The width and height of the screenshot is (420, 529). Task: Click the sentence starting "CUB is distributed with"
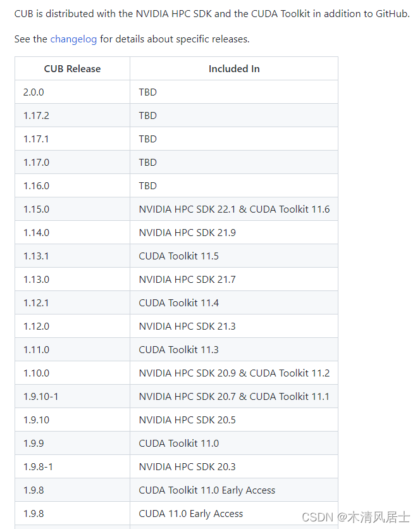tap(212, 14)
